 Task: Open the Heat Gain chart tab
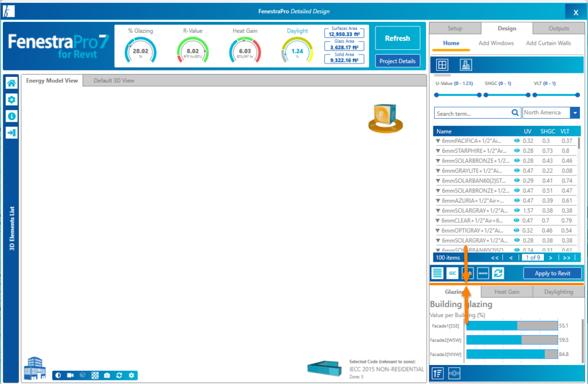pos(506,292)
